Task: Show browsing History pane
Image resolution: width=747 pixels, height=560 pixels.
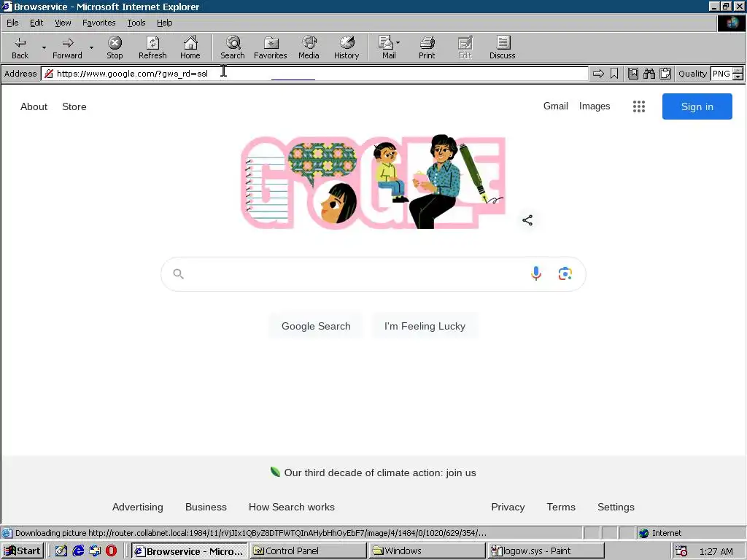Action: click(347, 47)
